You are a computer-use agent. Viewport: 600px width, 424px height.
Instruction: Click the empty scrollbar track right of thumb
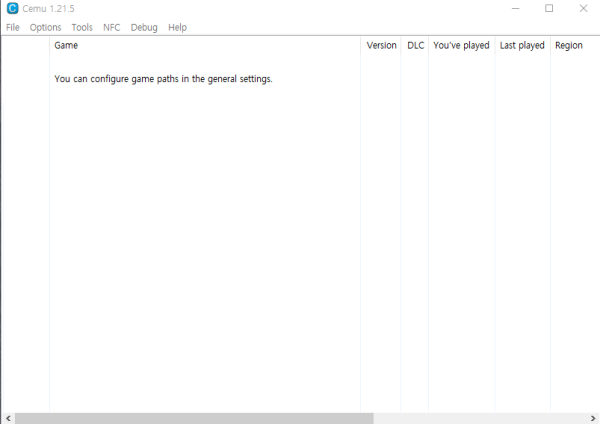[x=480, y=418]
